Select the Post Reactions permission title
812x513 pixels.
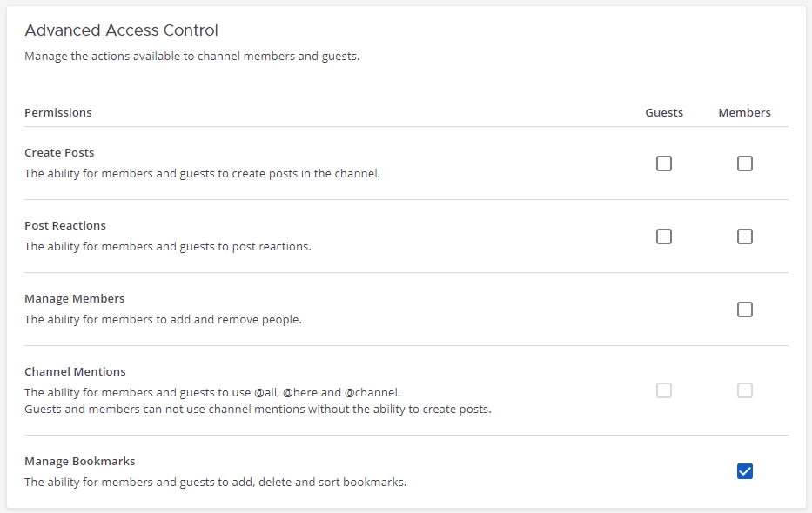coord(65,225)
